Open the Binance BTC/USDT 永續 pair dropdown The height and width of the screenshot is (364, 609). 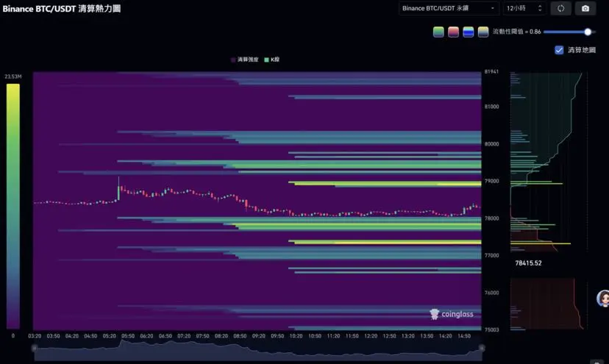pos(449,8)
